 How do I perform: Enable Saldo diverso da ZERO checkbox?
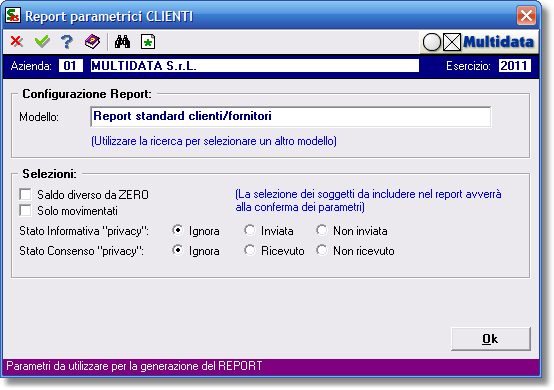click(25, 194)
